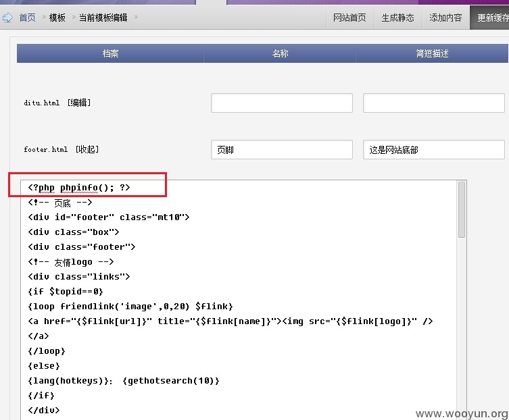Click the {/loop} code line
The width and height of the screenshot is (509, 420).
point(47,351)
